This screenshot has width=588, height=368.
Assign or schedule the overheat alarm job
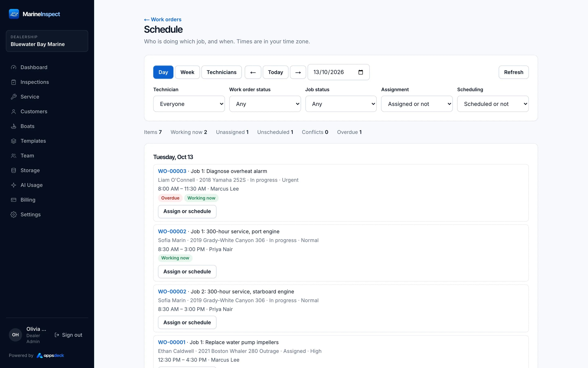tap(187, 211)
